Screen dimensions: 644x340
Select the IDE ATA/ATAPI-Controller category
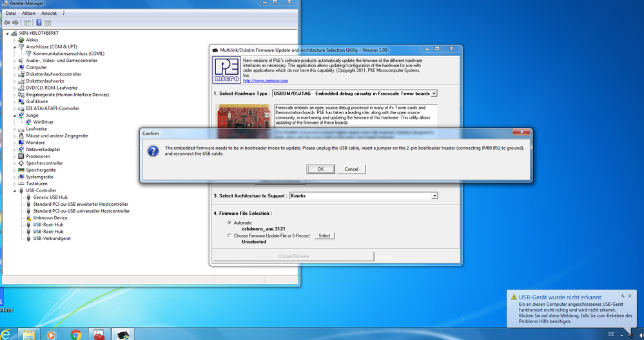coord(53,108)
